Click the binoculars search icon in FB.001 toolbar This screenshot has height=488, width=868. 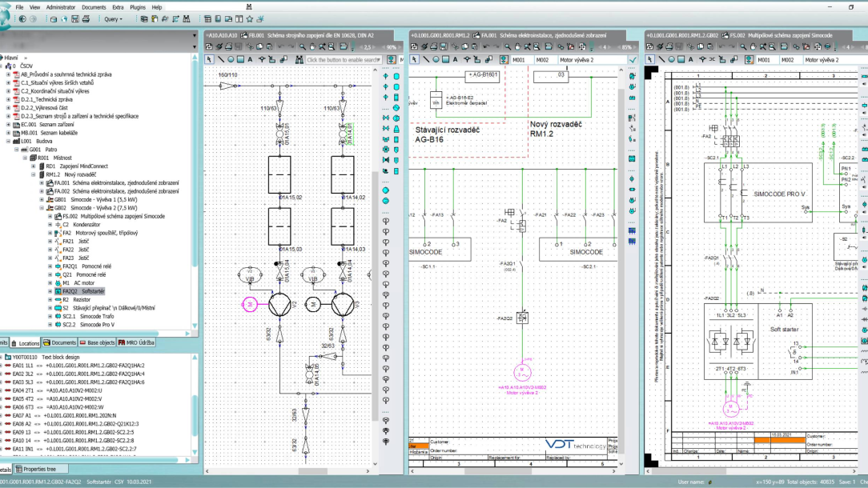[x=299, y=59]
